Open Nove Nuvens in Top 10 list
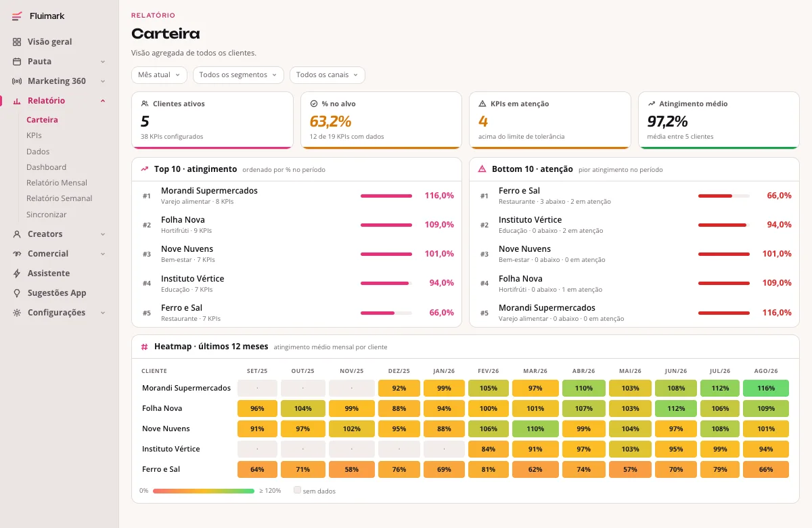Screen dimensions: 812x528 296,254
